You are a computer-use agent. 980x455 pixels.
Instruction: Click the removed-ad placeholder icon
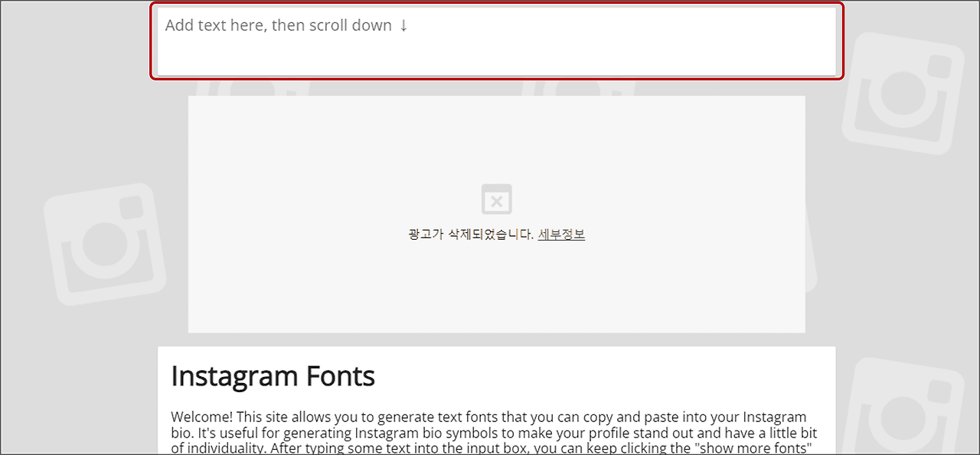[x=496, y=199]
